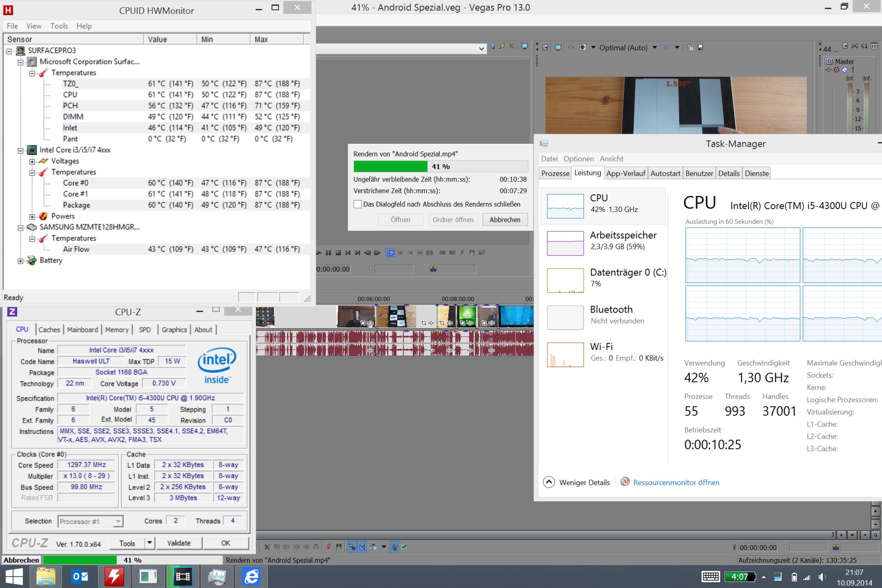The width and height of the screenshot is (882, 588).
Task: Click the save snapshot to file icon
Action: click(700, 48)
